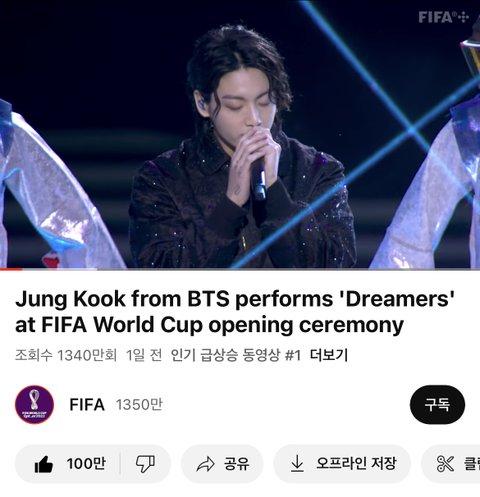Open the FIFA channel name link

(87, 405)
